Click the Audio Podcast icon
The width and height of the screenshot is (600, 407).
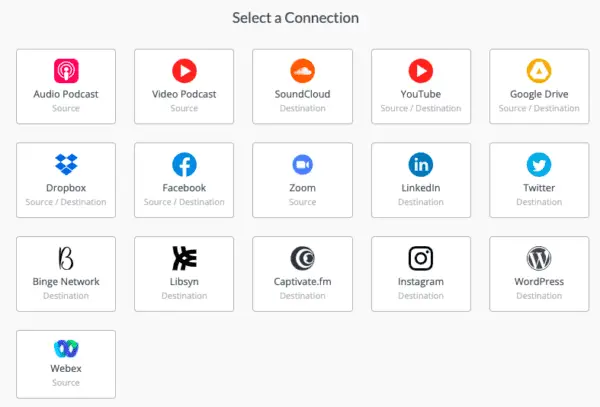[66, 71]
